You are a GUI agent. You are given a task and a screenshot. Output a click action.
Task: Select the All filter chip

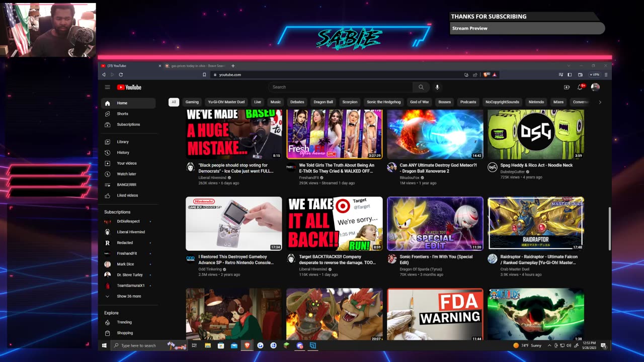click(x=174, y=102)
